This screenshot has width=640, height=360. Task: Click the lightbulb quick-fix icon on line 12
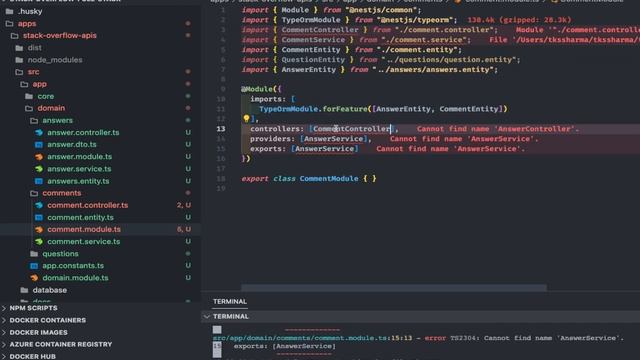coord(246,118)
